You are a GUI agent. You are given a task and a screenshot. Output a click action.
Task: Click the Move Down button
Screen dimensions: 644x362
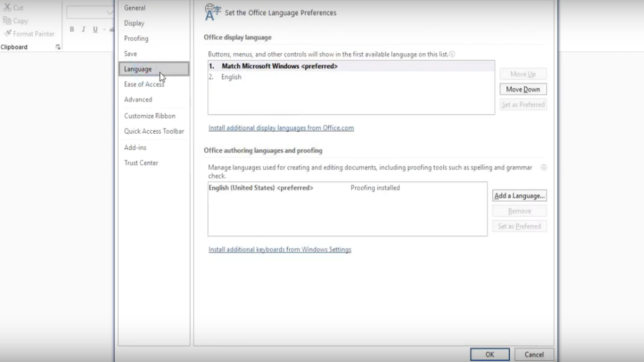(x=523, y=89)
